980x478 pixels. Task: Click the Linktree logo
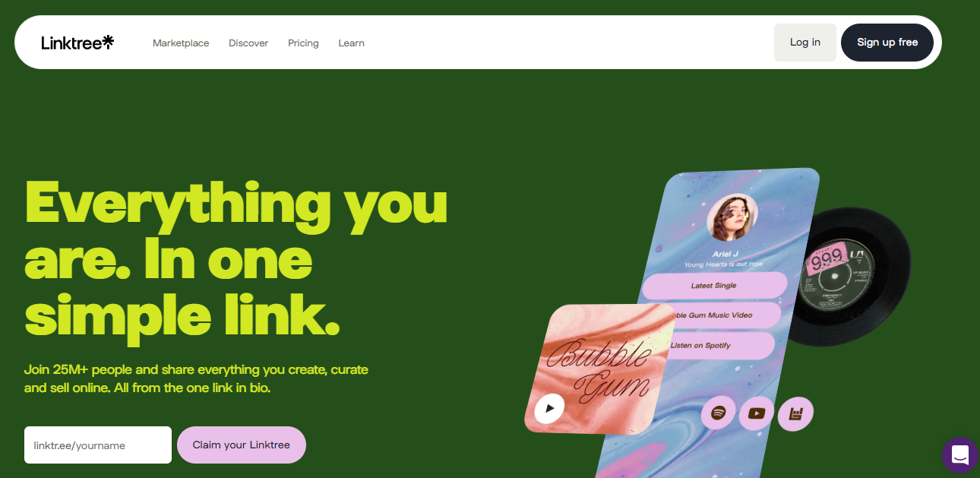[x=77, y=43]
